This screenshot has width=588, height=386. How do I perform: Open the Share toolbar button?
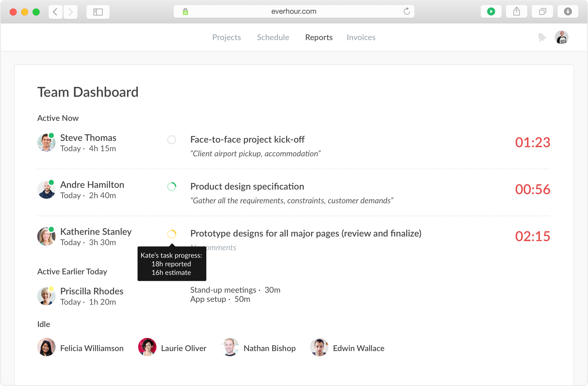click(517, 11)
